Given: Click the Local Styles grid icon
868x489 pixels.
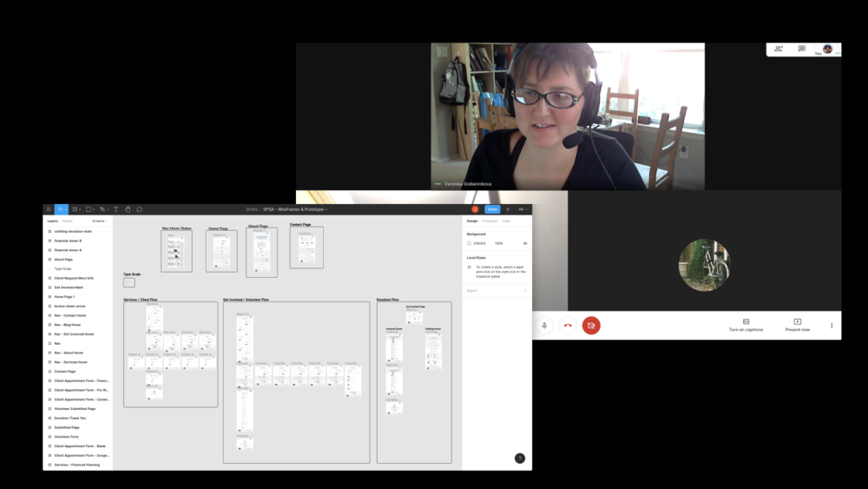Looking at the screenshot, I should point(470,267).
